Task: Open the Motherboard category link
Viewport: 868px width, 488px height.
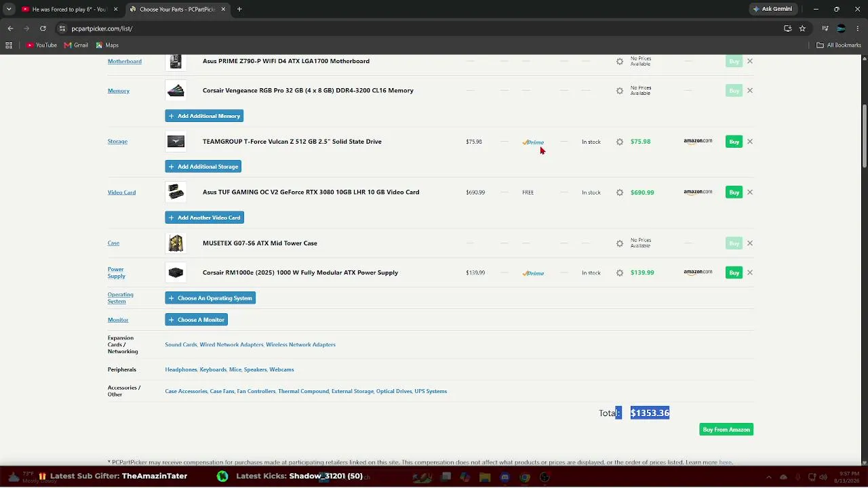Action: click(x=125, y=62)
